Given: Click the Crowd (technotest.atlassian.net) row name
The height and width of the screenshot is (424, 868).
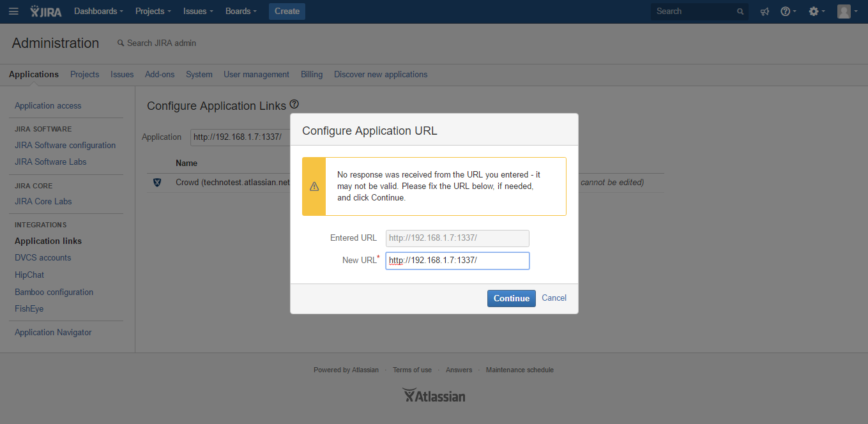Looking at the screenshot, I should coord(232,183).
